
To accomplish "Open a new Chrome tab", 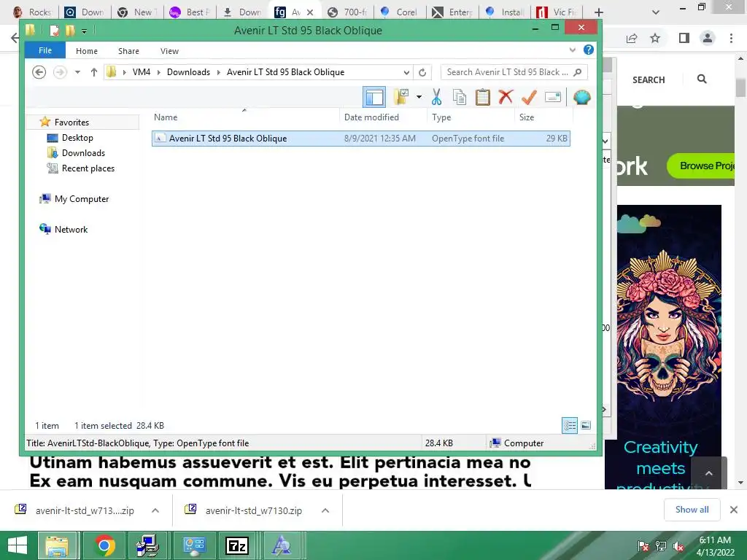I will [599, 12].
